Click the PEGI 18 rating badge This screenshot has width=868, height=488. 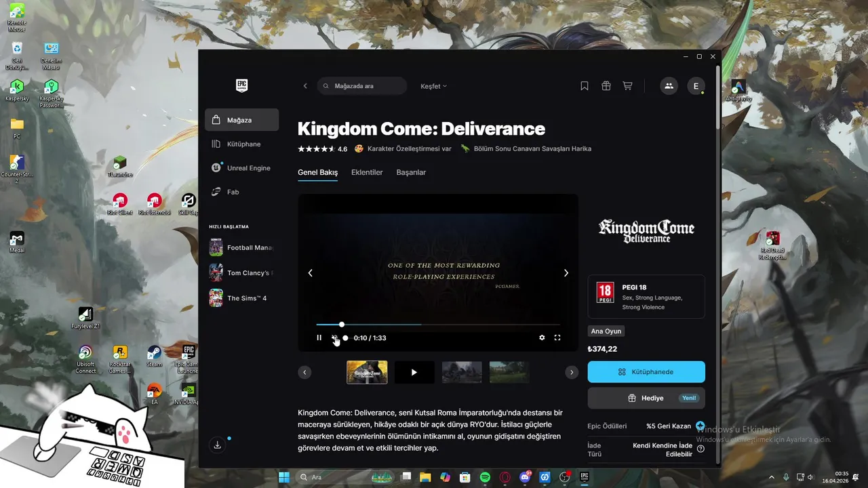605,293
